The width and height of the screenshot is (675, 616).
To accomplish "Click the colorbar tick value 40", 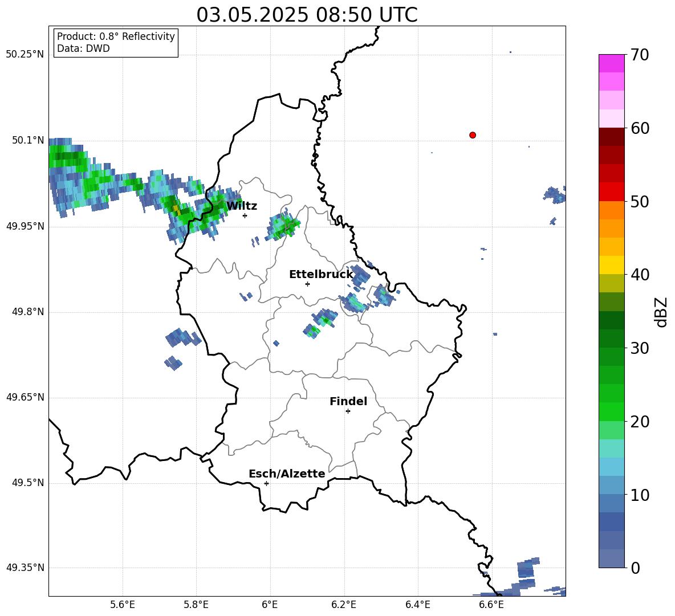I will click(x=640, y=275).
